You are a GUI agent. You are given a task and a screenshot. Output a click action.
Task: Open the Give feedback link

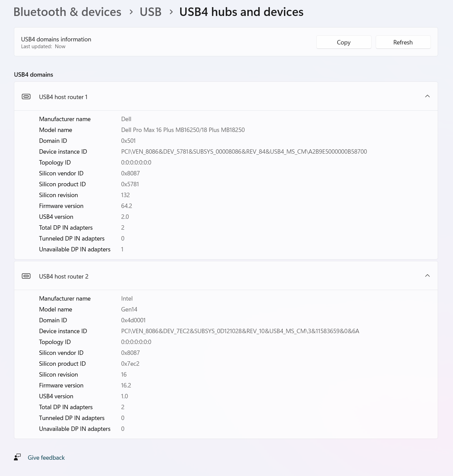tap(46, 458)
